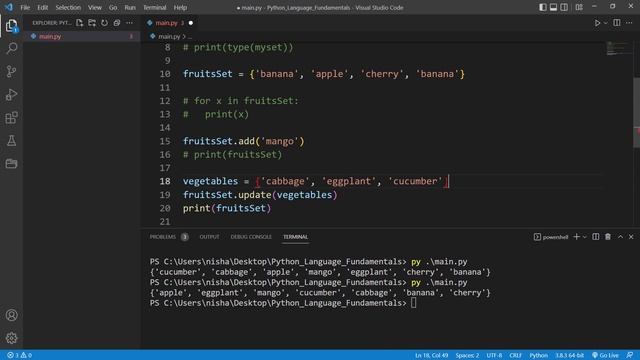
Task: Create a new file in Explorer
Action: (80, 23)
